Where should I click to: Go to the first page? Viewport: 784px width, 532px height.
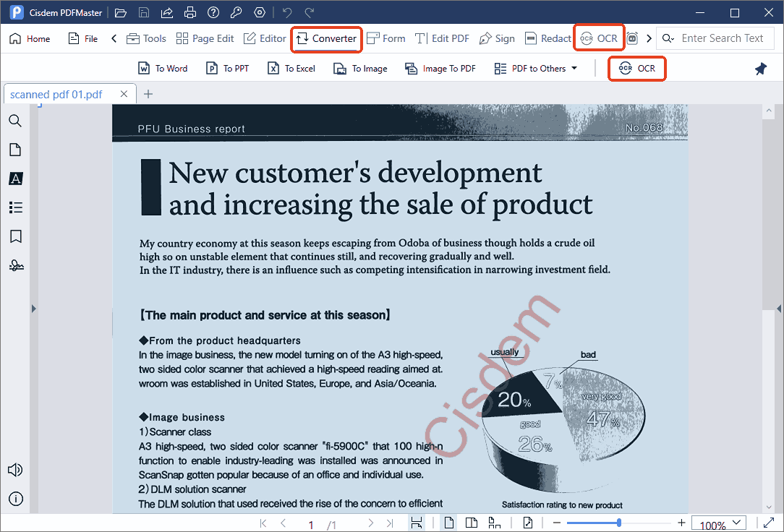[x=263, y=523]
